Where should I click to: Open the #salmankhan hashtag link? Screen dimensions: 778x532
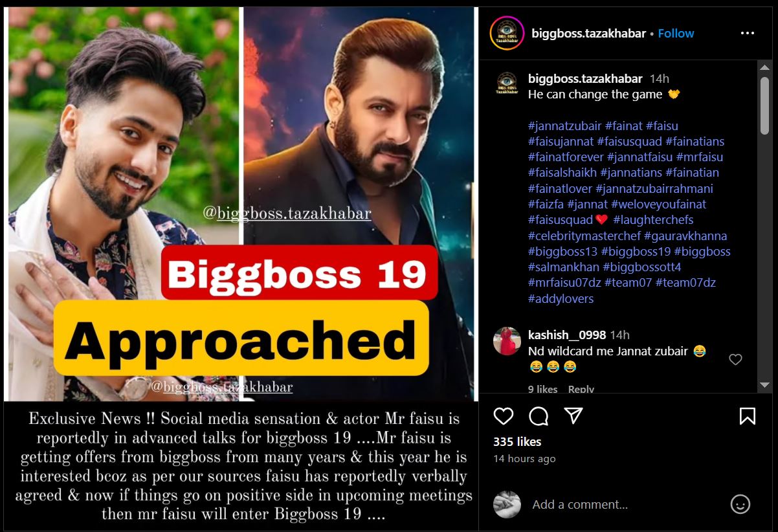[x=564, y=267]
